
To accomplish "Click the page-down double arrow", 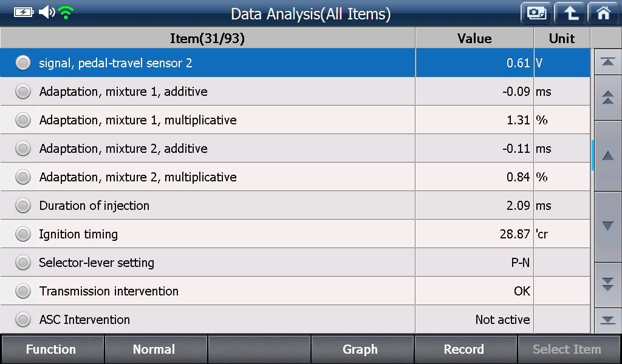I will (607, 285).
